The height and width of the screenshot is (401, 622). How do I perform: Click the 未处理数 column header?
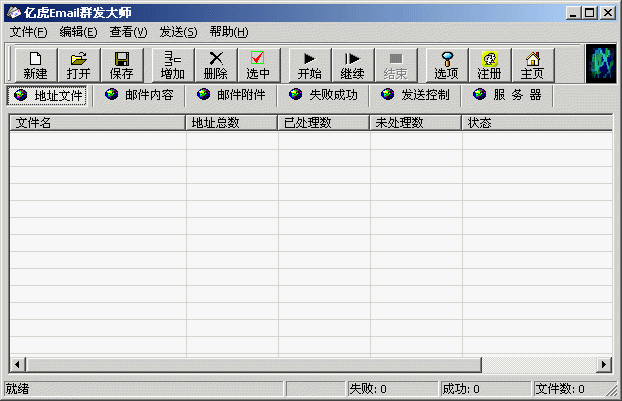pyautogui.click(x=416, y=123)
